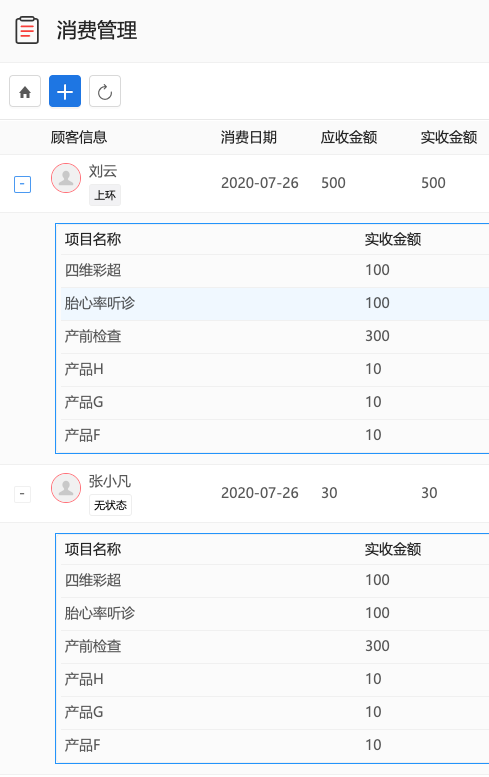Refresh the consumption list
489x777 pixels.
point(105,91)
